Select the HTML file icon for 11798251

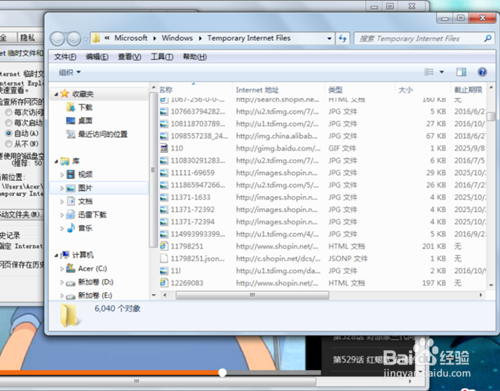pos(164,246)
